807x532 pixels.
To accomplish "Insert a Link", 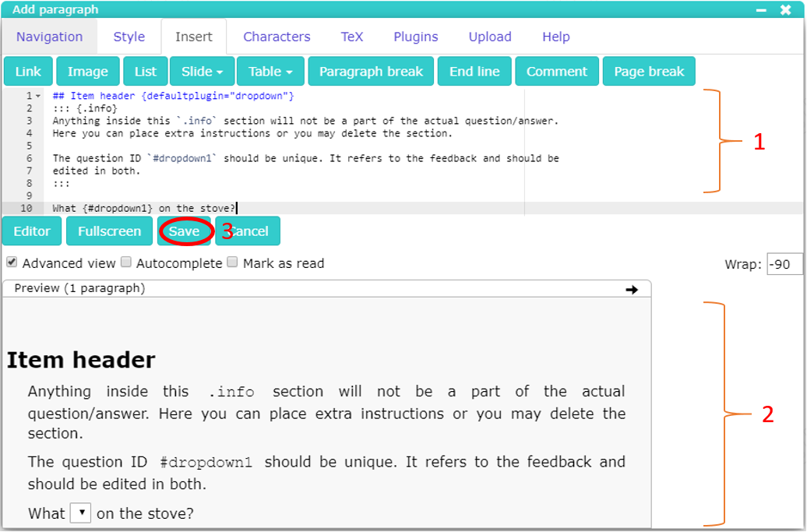I will [x=28, y=72].
